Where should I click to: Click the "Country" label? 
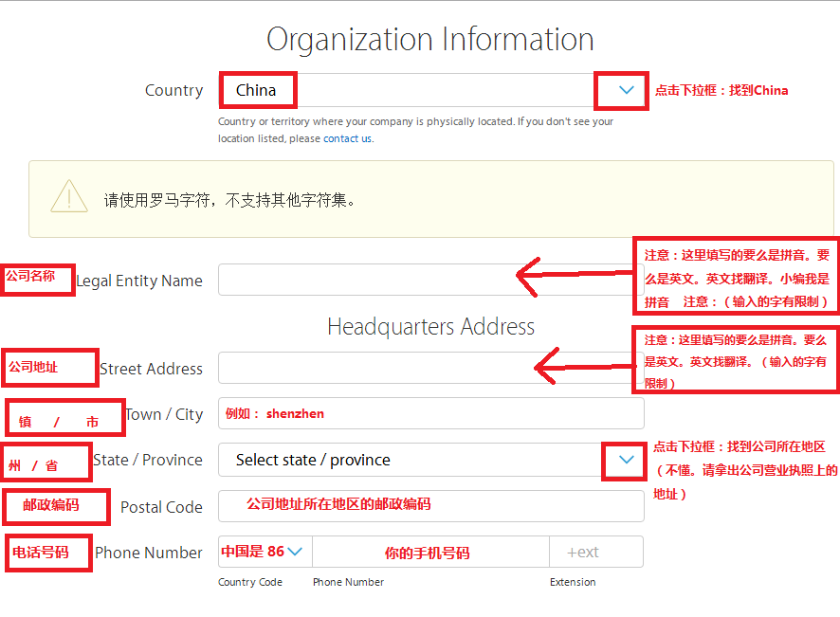pyautogui.click(x=174, y=91)
